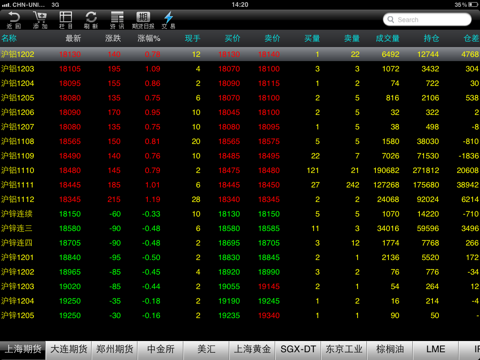Select the 沪锌连三 contract row

tap(240, 228)
